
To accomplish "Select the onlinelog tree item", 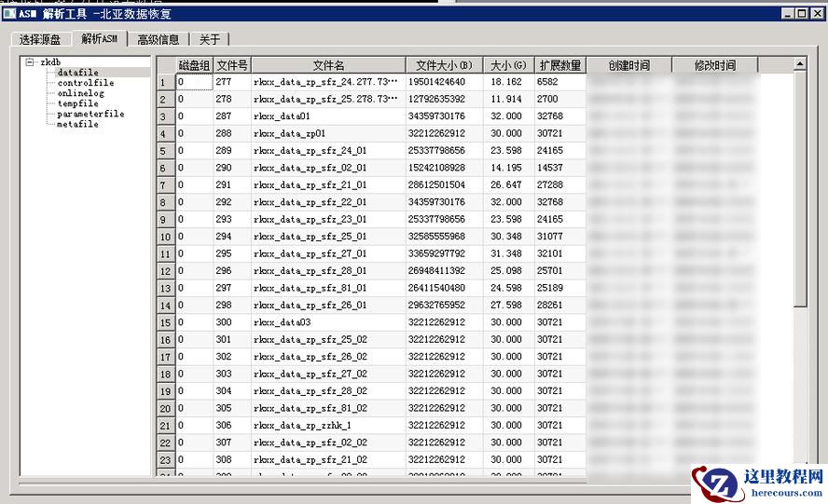I will [x=81, y=93].
